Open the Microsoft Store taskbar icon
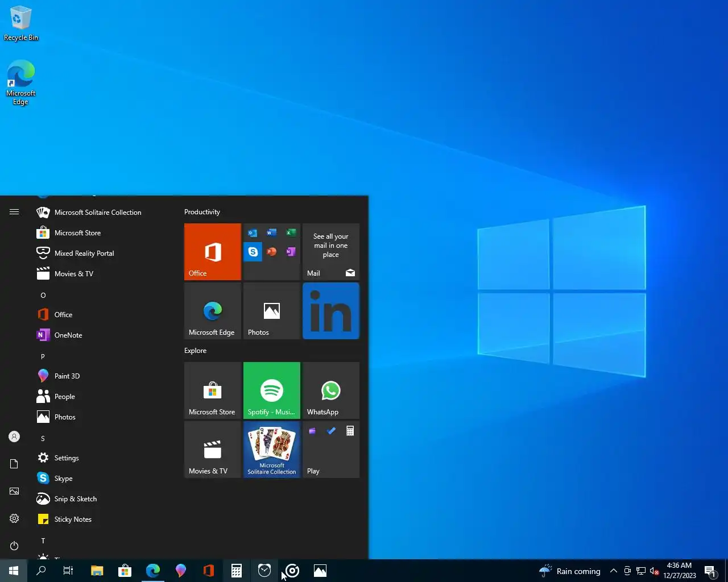The width and height of the screenshot is (728, 582). tap(125, 571)
